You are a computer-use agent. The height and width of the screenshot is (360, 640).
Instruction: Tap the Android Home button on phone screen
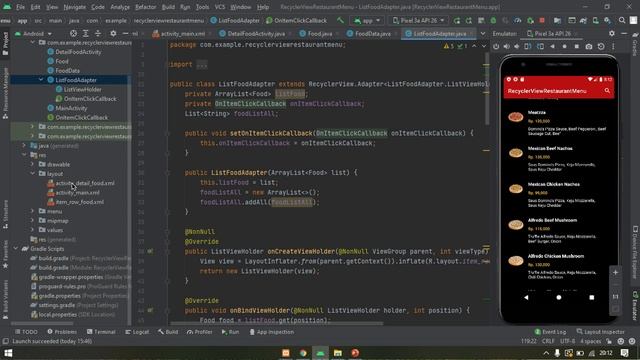pyautogui.click(x=558, y=297)
